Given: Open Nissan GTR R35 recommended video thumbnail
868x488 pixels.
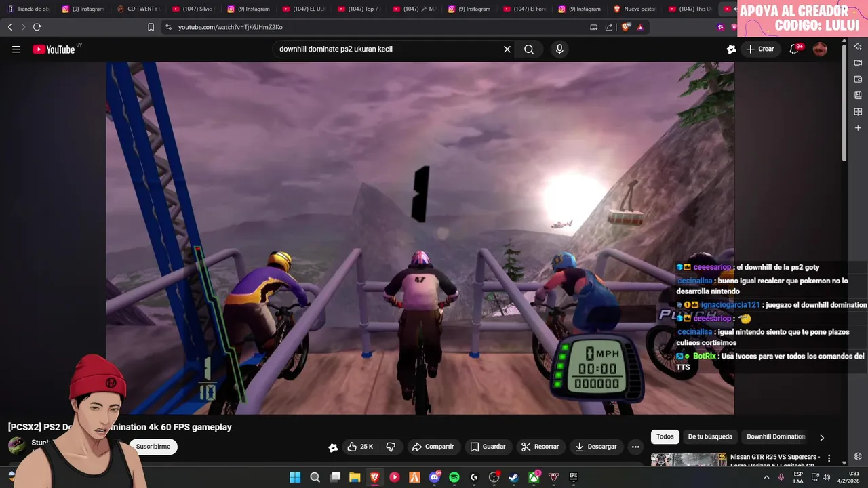Looking at the screenshot, I should [689, 460].
